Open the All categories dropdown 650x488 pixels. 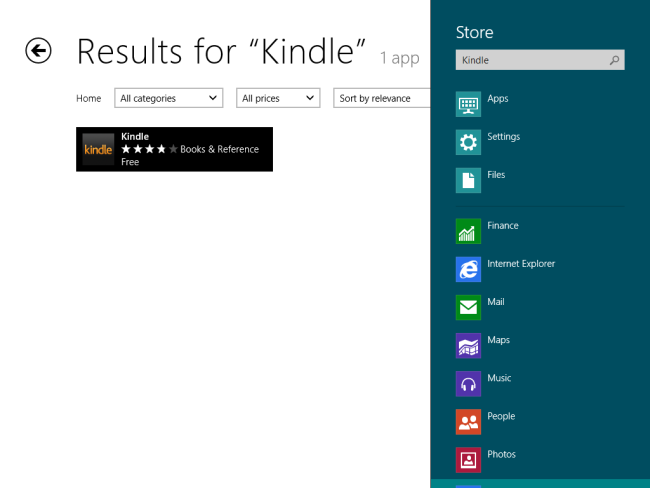pyautogui.click(x=169, y=98)
